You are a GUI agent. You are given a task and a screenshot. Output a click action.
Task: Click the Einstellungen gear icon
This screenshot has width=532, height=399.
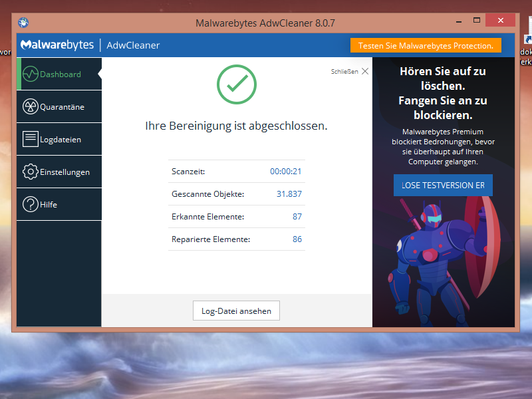(31, 172)
